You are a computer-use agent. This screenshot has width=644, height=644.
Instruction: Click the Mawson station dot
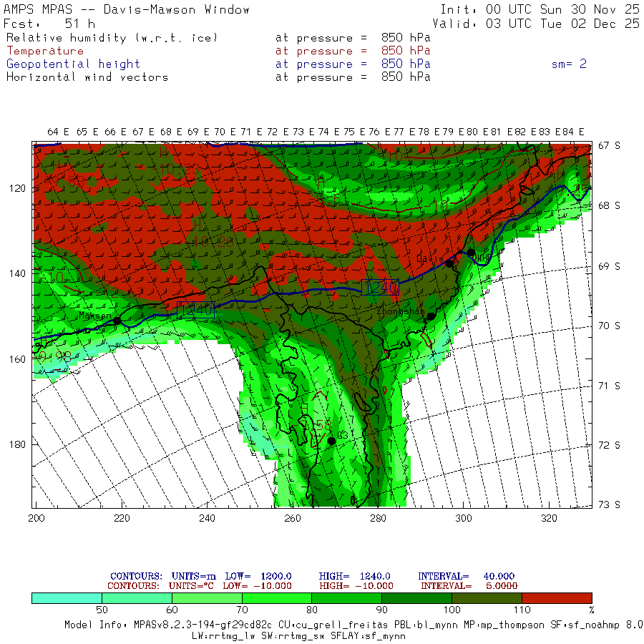click(117, 321)
